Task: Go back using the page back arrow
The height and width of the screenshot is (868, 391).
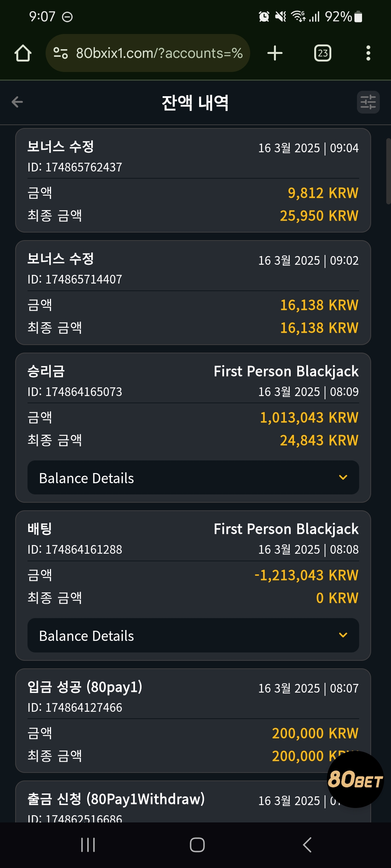Action: [x=17, y=102]
